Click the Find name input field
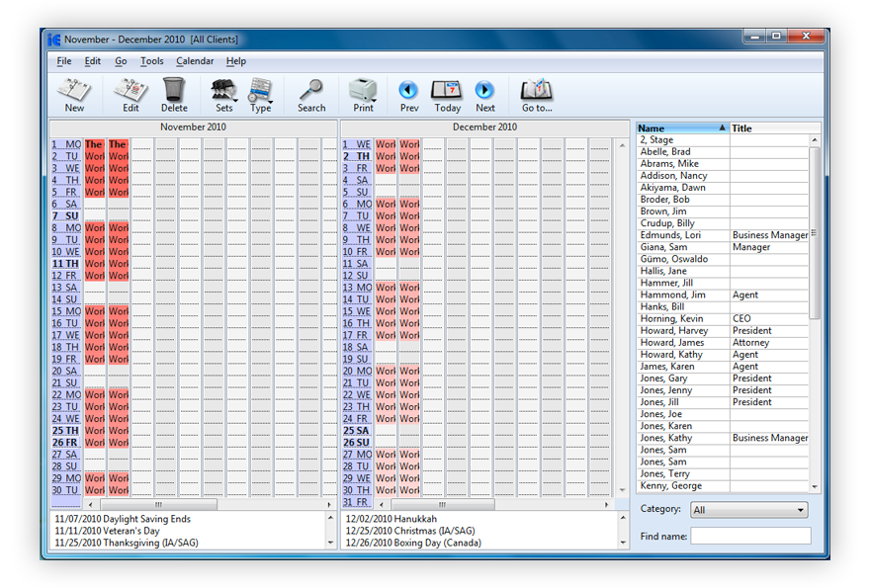The width and height of the screenshot is (870, 588). [750, 536]
